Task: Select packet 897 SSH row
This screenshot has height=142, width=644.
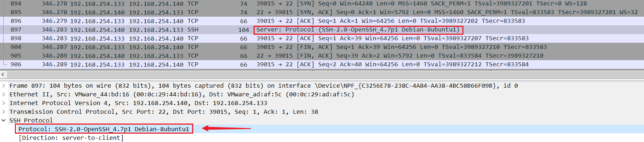Action: pos(322,30)
